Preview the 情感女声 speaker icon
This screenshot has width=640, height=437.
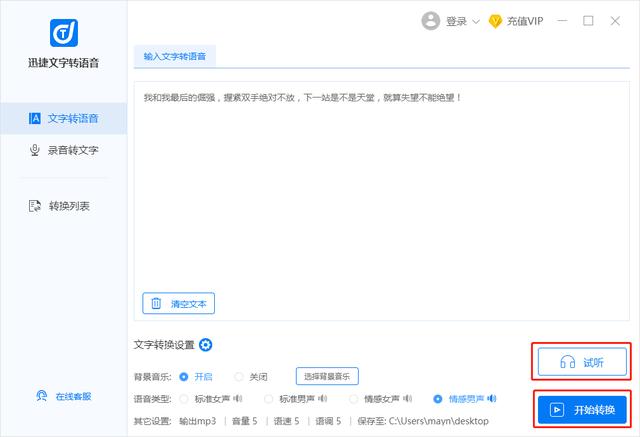pos(407,399)
